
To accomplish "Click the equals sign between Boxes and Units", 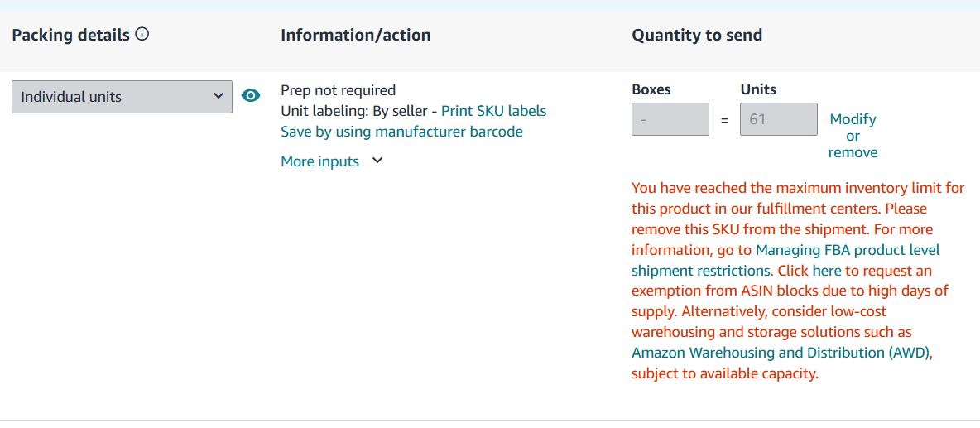I will (x=724, y=120).
